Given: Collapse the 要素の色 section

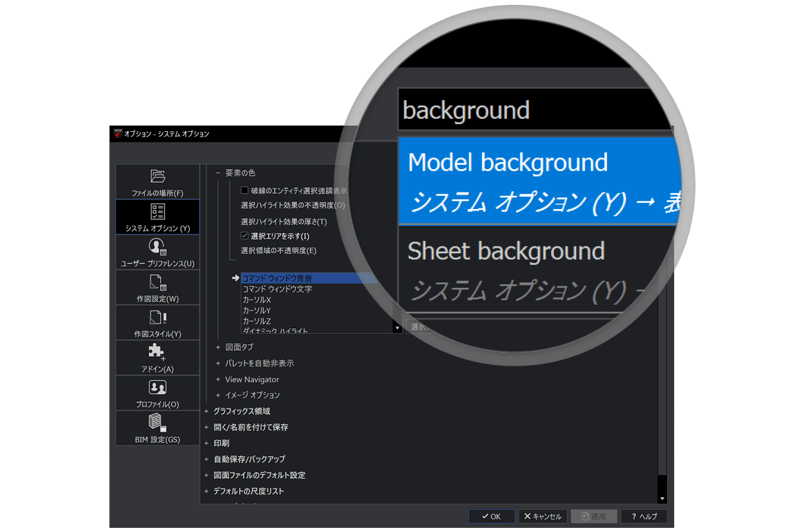Looking at the screenshot, I should point(218,173).
